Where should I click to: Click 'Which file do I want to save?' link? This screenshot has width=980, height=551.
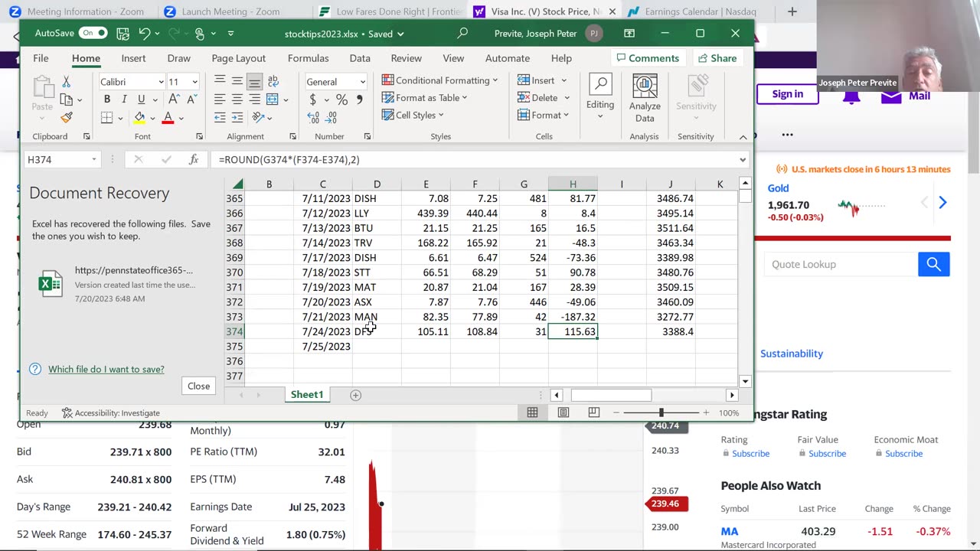(x=106, y=369)
